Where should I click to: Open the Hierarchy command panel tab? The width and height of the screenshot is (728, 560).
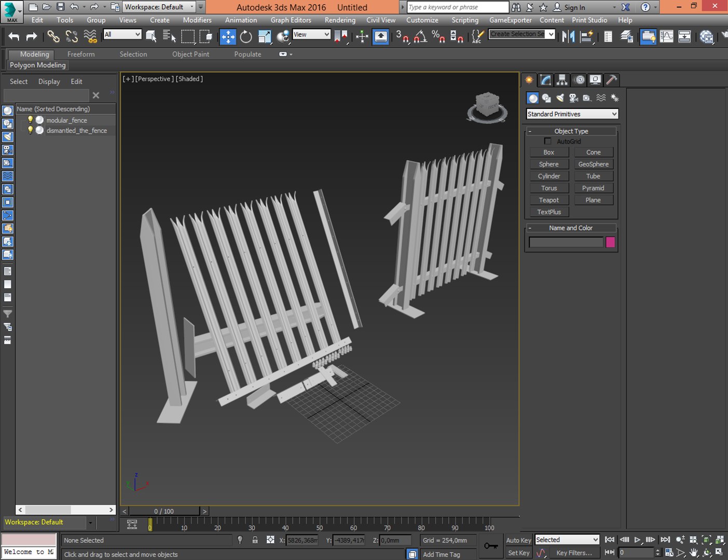pos(562,80)
